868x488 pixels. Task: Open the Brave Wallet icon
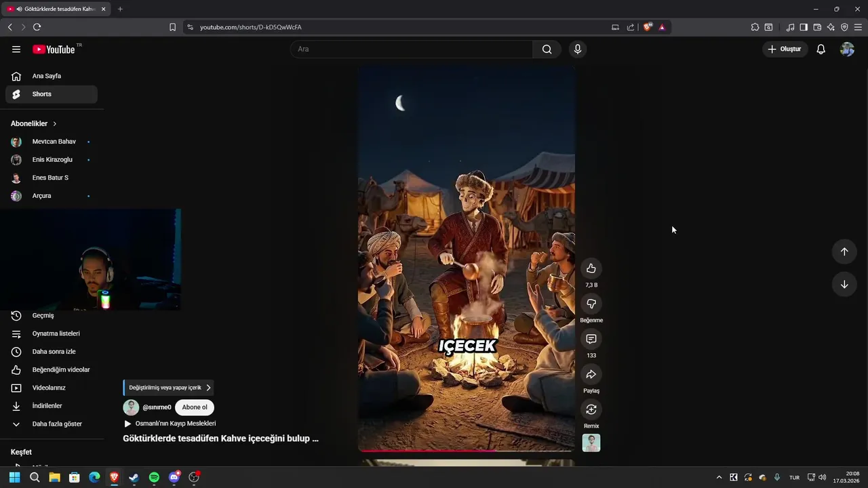tap(817, 27)
